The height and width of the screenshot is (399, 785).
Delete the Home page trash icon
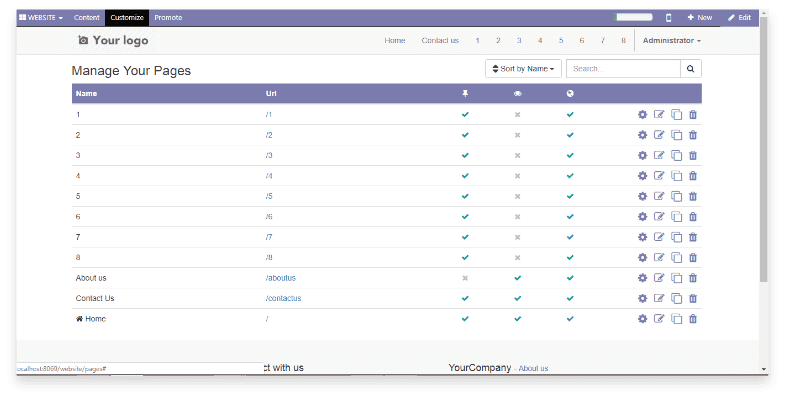693,319
